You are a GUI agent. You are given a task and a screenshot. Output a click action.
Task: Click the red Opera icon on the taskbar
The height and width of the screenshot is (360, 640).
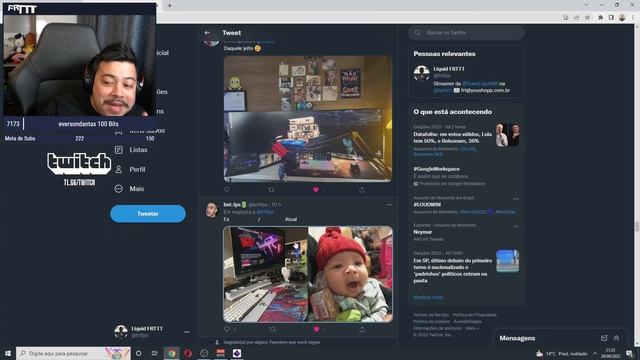[188, 353]
